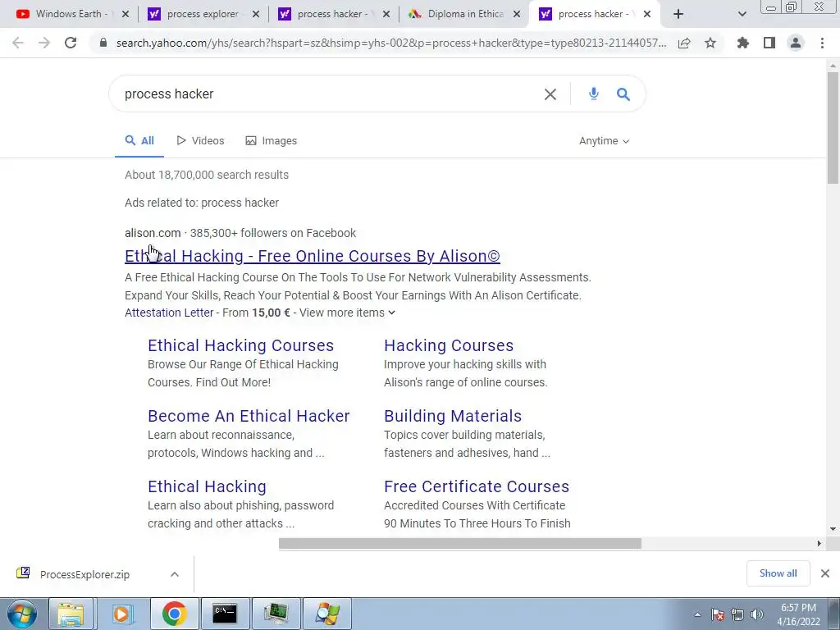Open the Chrome profile avatar
The image size is (840, 630).
(796, 43)
